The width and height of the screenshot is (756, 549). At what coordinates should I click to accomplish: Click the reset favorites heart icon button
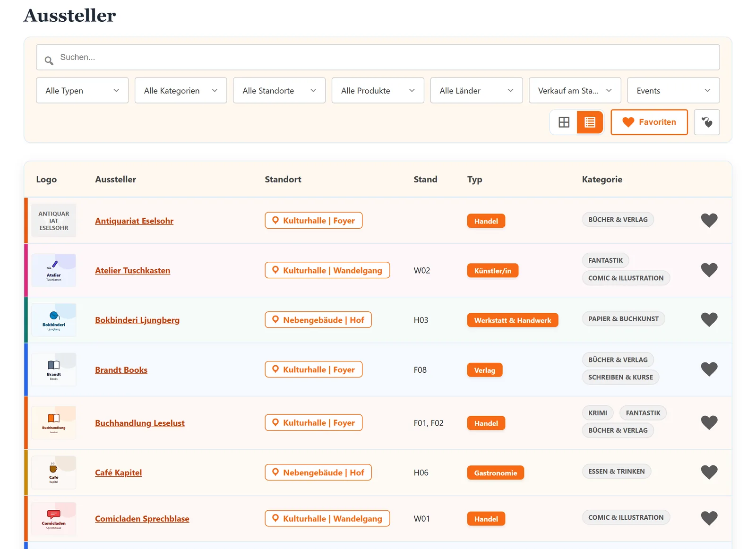[x=707, y=122]
